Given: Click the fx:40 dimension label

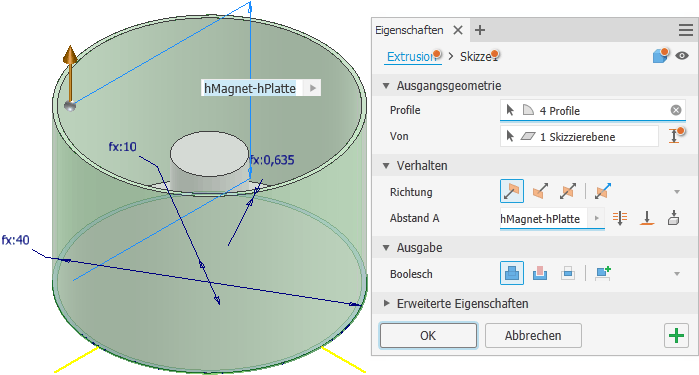Looking at the screenshot, I should [x=16, y=240].
